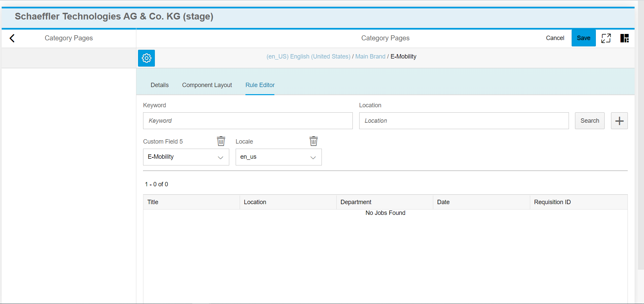Select the E-Mobility breadcrumb text
Screen dimensions: 644x304
403,56
